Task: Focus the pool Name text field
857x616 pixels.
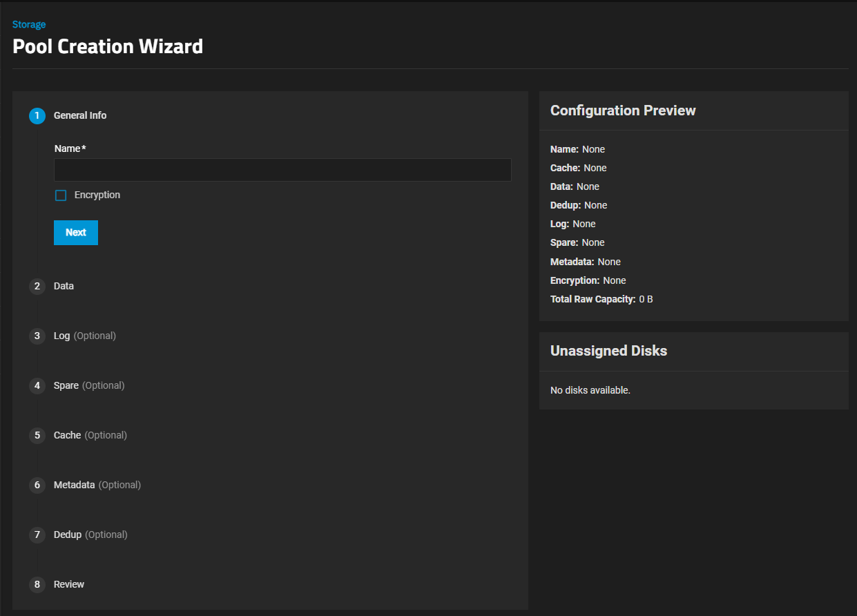Action: (x=282, y=170)
